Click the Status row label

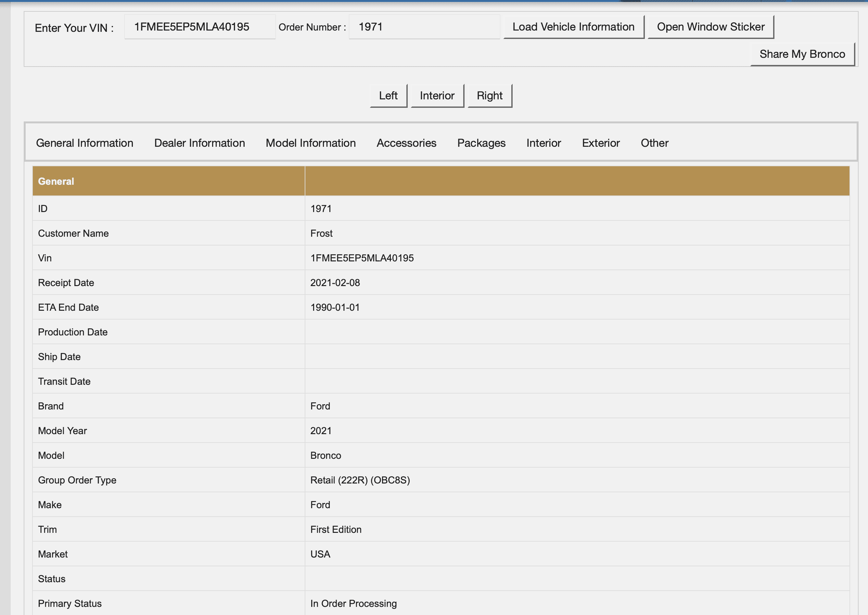coord(52,579)
